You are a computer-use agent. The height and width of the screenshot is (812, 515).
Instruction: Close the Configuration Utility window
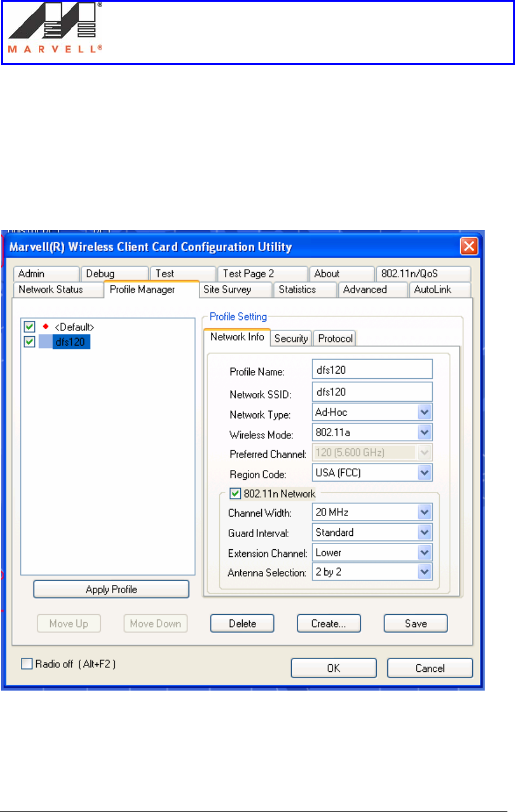469,246
